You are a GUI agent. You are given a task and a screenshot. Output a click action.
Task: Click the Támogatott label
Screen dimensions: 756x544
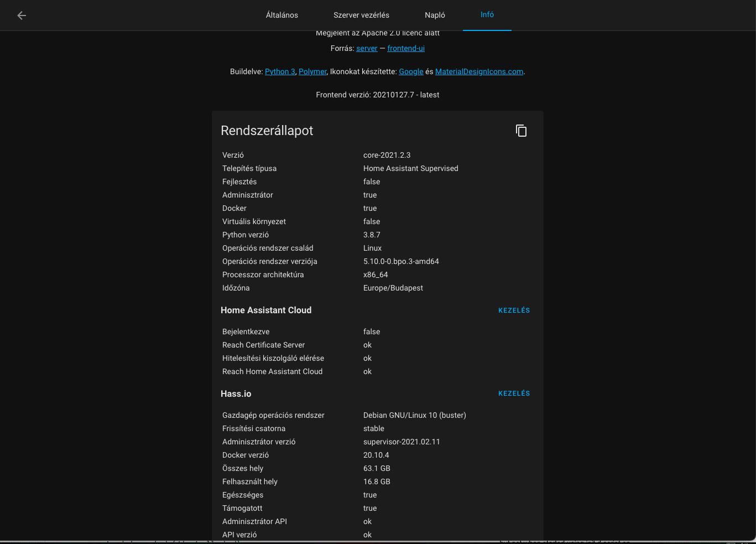click(242, 508)
